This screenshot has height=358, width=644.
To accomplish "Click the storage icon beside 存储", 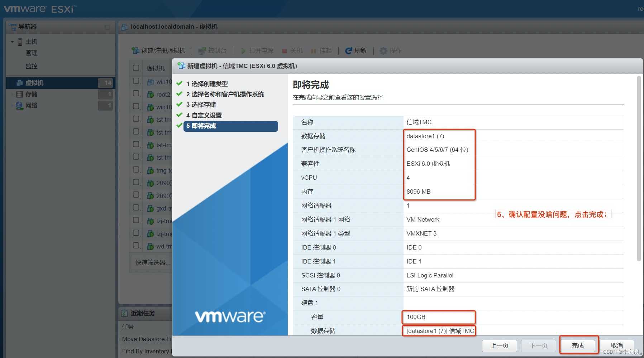I will 20,94.
